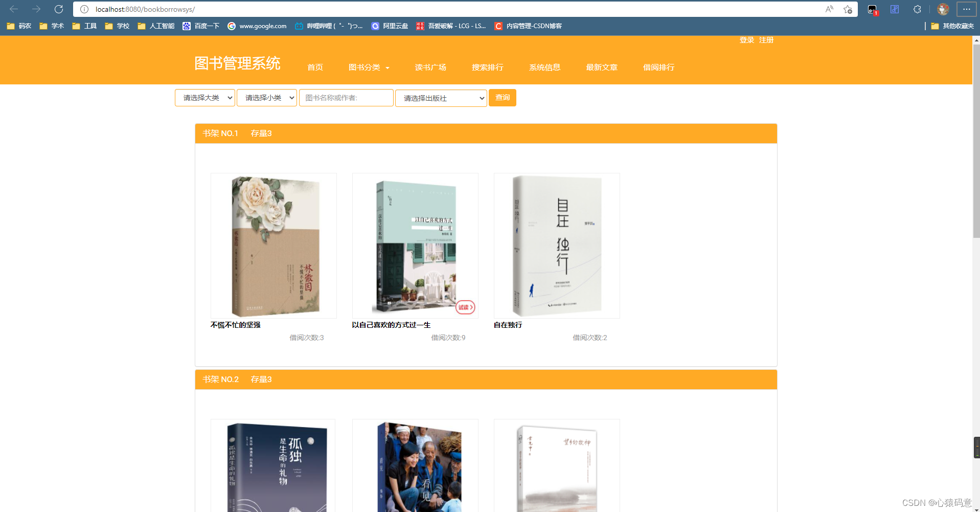This screenshot has height=512, width=980.
Task: Add page to favorites star icon
Action: click(x=848, y=9)
